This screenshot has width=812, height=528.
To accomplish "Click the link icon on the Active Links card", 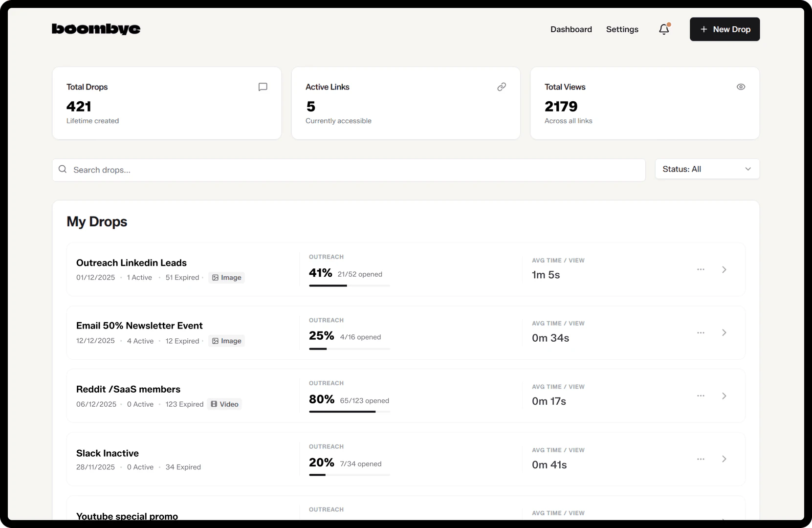I will point(502,87).
